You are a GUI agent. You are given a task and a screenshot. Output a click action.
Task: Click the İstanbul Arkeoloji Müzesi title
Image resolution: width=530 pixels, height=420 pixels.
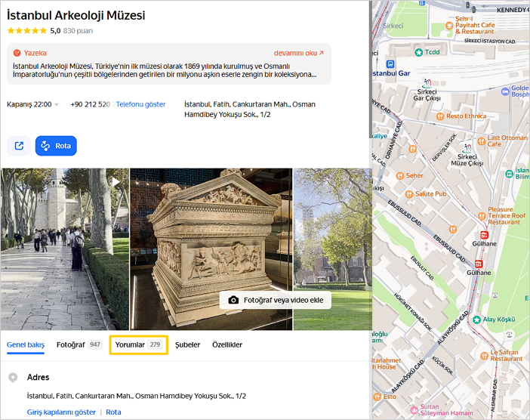76,15
